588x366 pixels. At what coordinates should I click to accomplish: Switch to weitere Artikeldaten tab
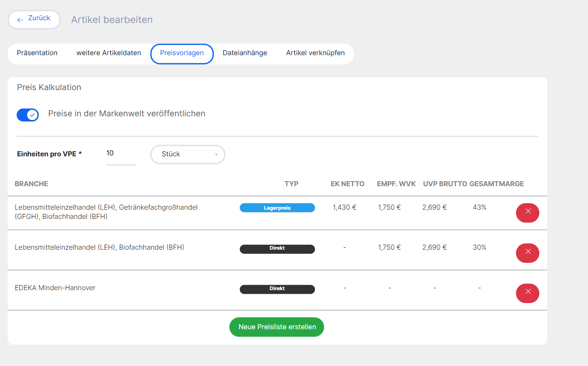coord(108,53)
